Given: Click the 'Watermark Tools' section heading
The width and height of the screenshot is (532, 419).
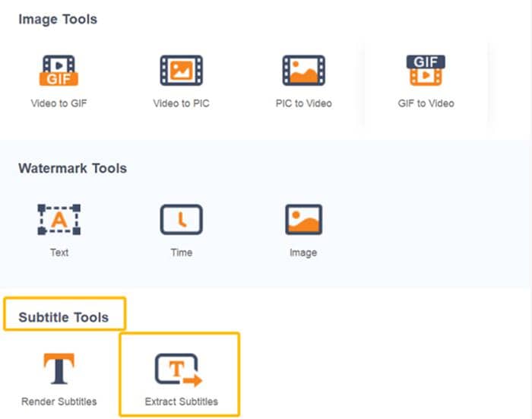Looking at the screenshot, I should coord(72,168).
